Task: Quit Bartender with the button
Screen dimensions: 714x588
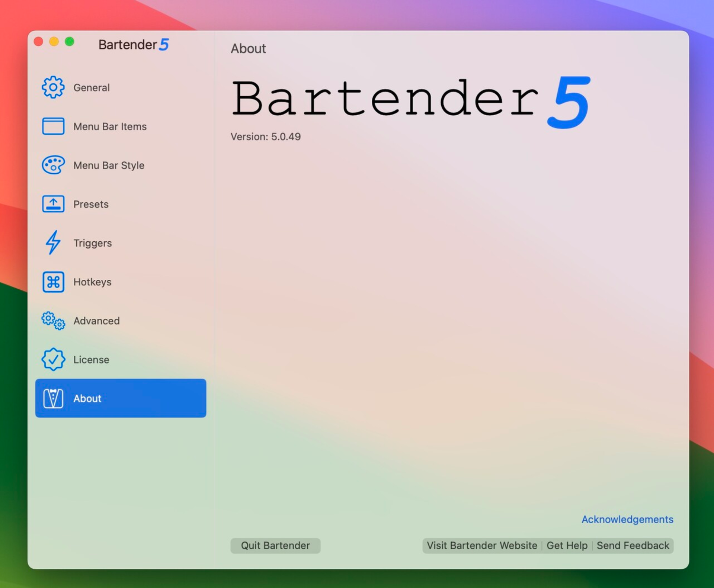Action: pos(275,546)
